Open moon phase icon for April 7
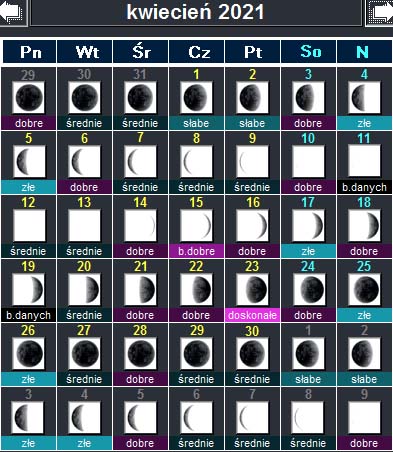 140,162
